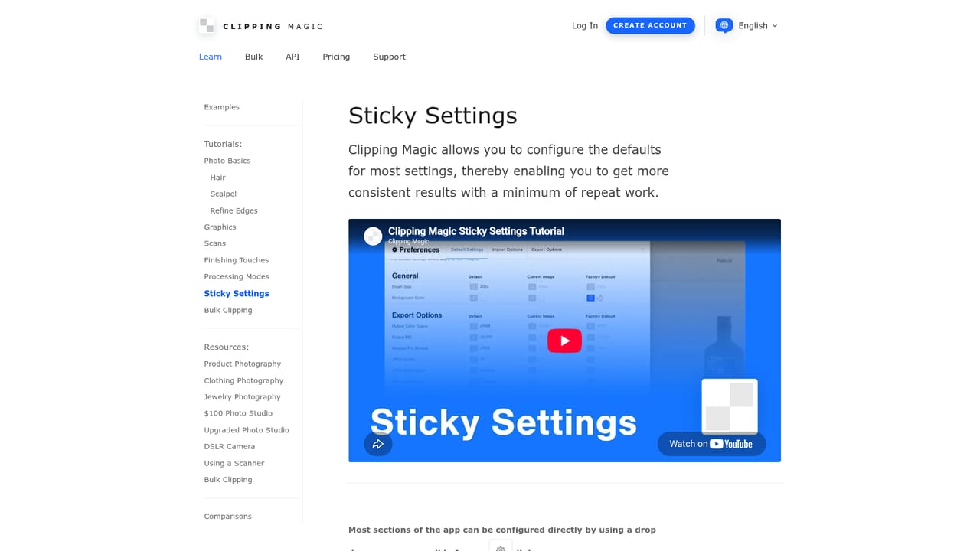Click the Log In link

[x=585, y=26]
